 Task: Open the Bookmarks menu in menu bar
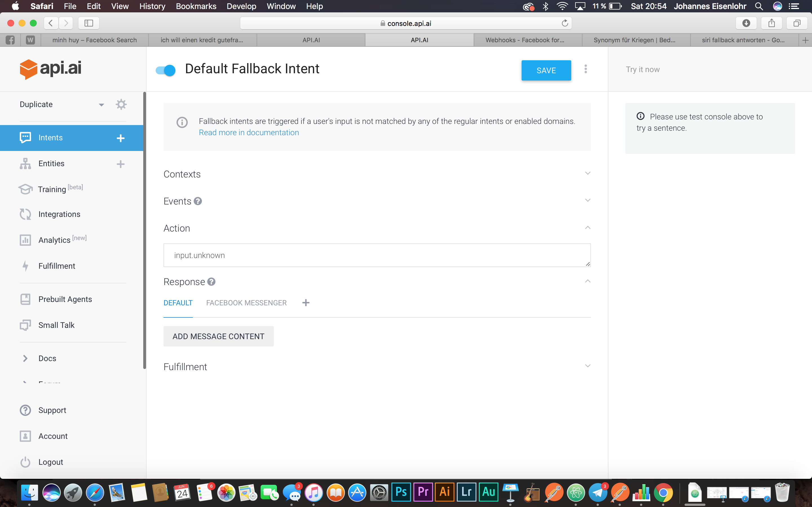[196, 6]
